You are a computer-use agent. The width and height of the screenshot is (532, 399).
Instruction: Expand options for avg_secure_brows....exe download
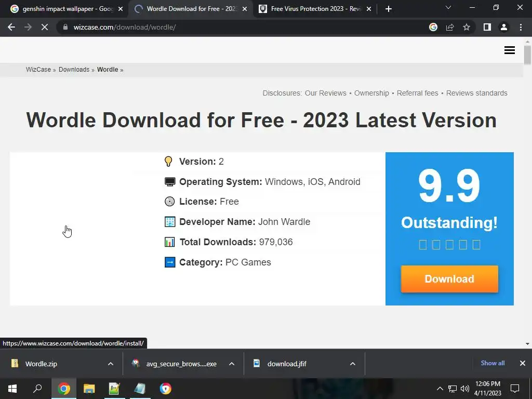click(x=232, y=364)
